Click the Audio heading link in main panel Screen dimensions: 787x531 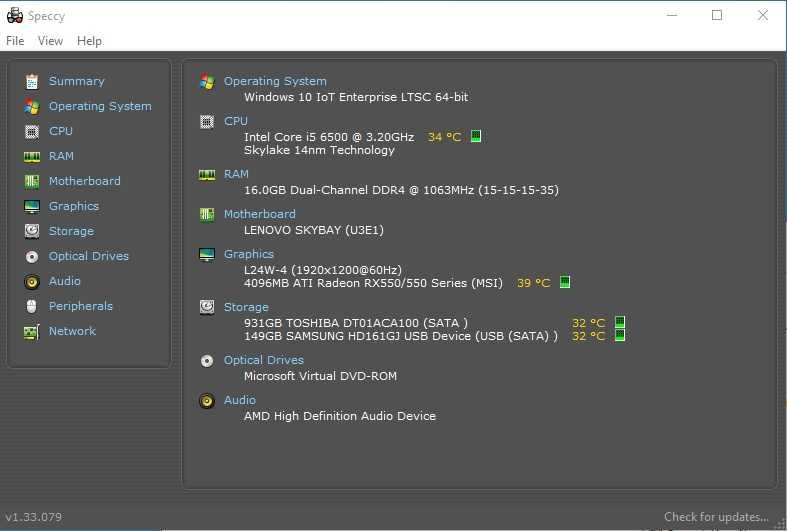coord(239,400)
